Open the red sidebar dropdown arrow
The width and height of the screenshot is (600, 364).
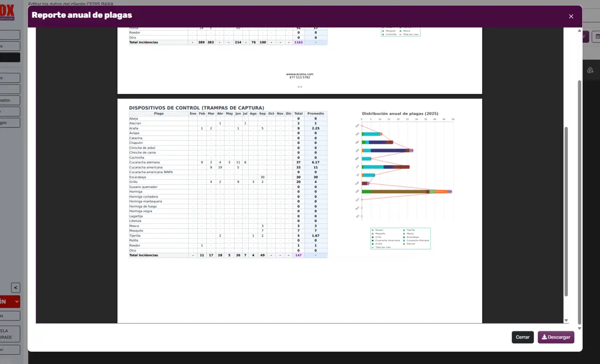(17, 301)
